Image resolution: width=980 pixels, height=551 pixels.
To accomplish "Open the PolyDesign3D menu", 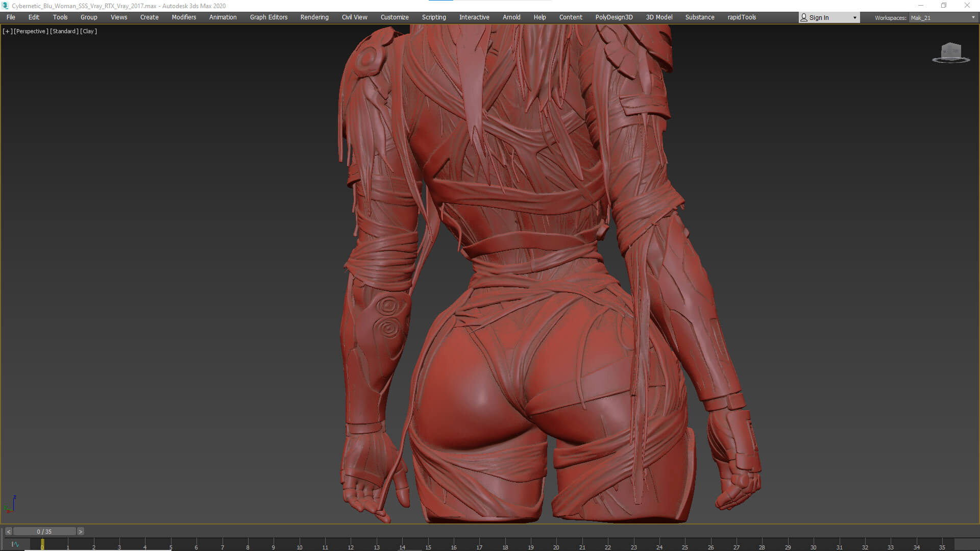I will (x=614, y=17).
